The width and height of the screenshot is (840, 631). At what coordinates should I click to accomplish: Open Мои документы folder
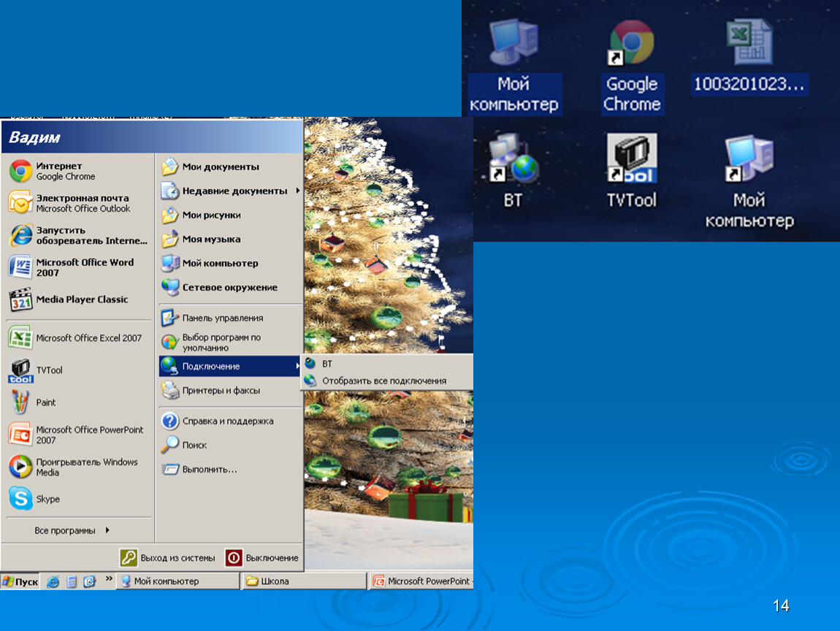230,167
